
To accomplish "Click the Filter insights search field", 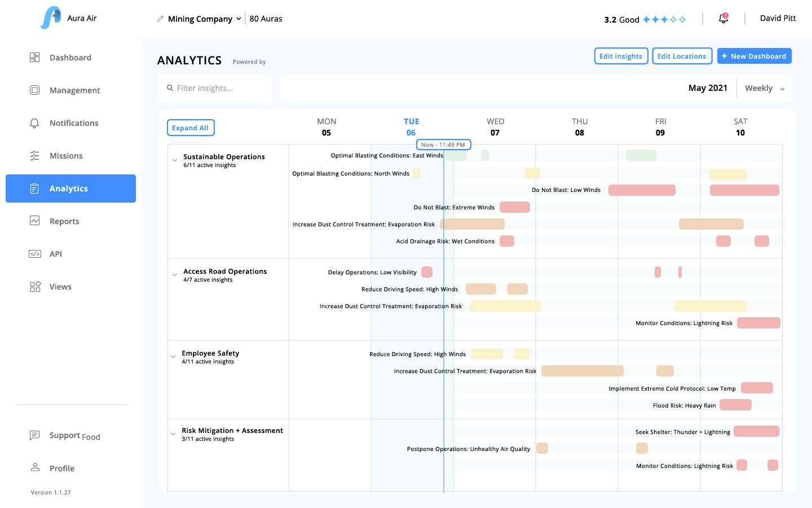I will (x=214, y=88).
